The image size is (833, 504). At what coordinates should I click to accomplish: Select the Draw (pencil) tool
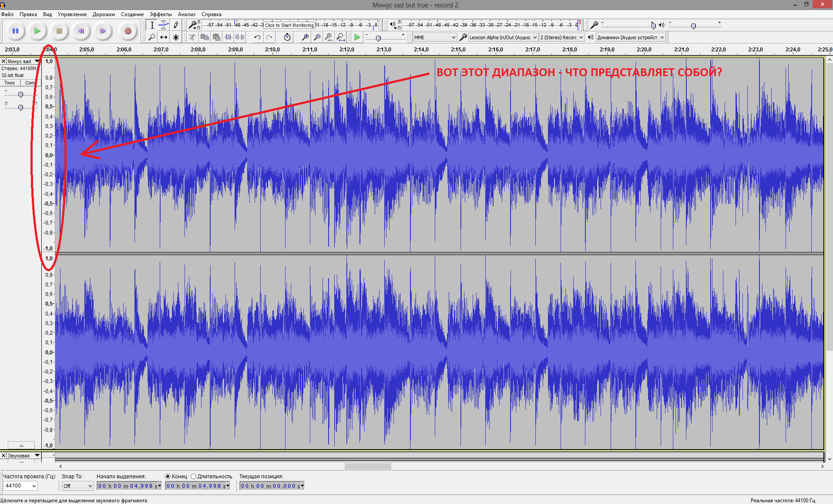[x=175, y=25]
